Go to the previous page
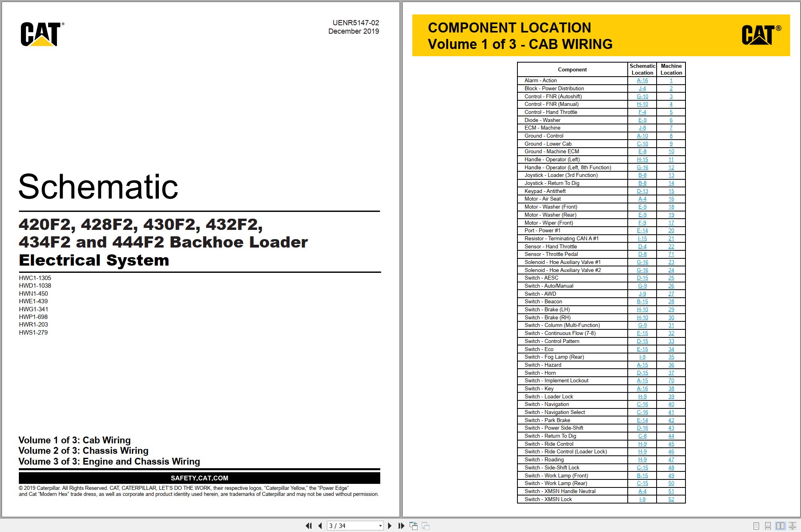 pyautogui.click(x=320, y=526)
